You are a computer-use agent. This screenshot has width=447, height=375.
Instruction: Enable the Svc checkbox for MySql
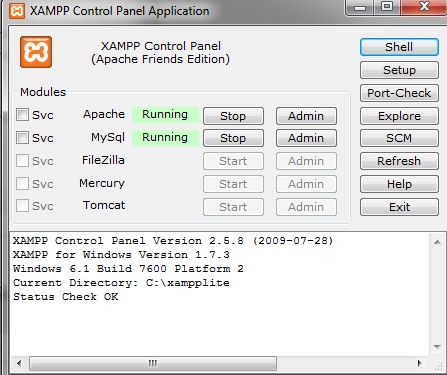[22, 137]
